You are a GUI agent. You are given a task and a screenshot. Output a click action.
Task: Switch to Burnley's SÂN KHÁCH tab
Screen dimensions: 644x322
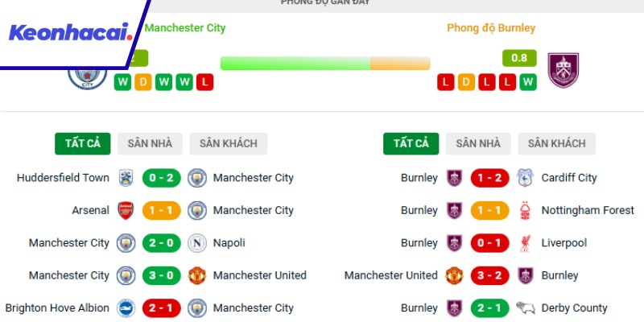[x=556, y=143]
